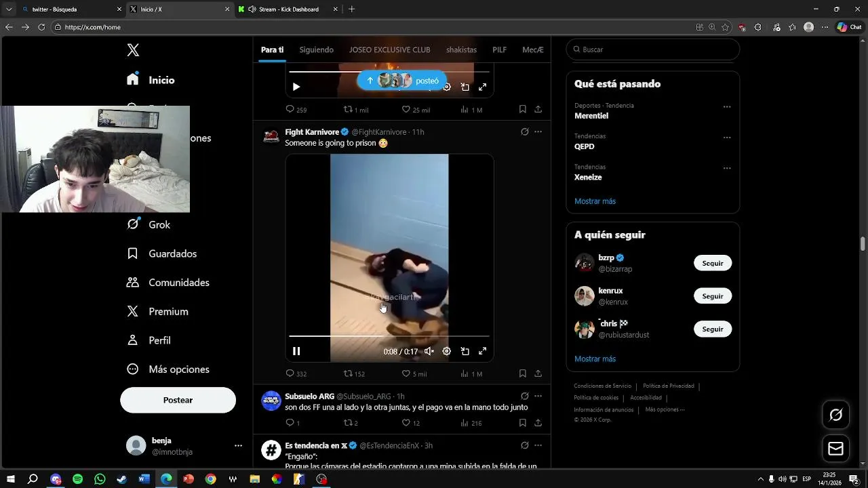
Task: Open account menu dots beside benja
Action: (238, 445)
